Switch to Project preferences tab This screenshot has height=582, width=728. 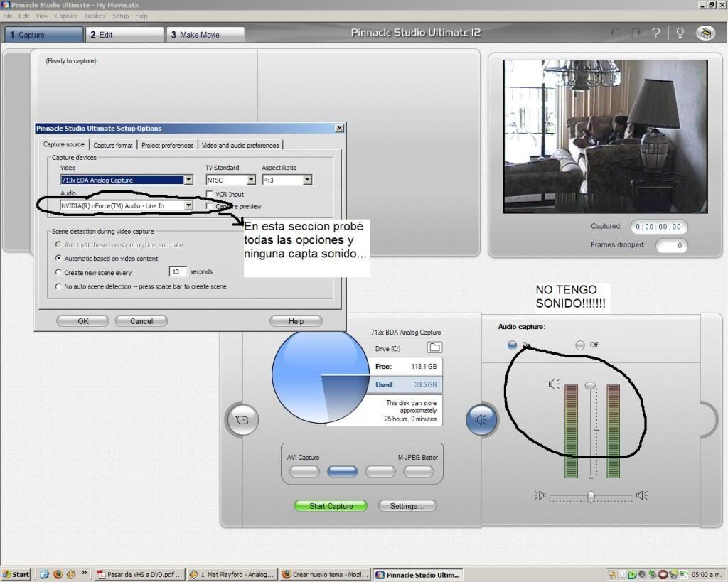[168, 145]
